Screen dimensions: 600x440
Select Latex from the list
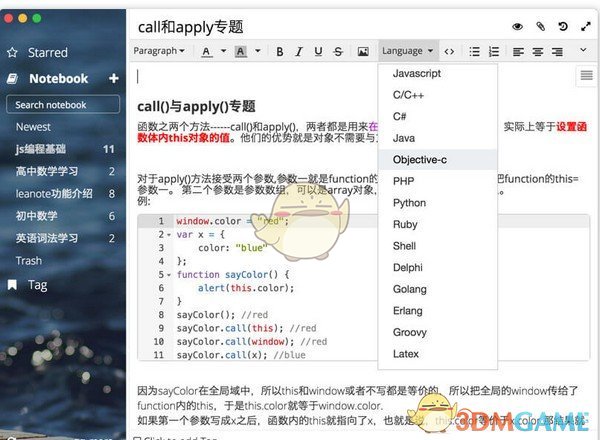(x=438, y=354)
